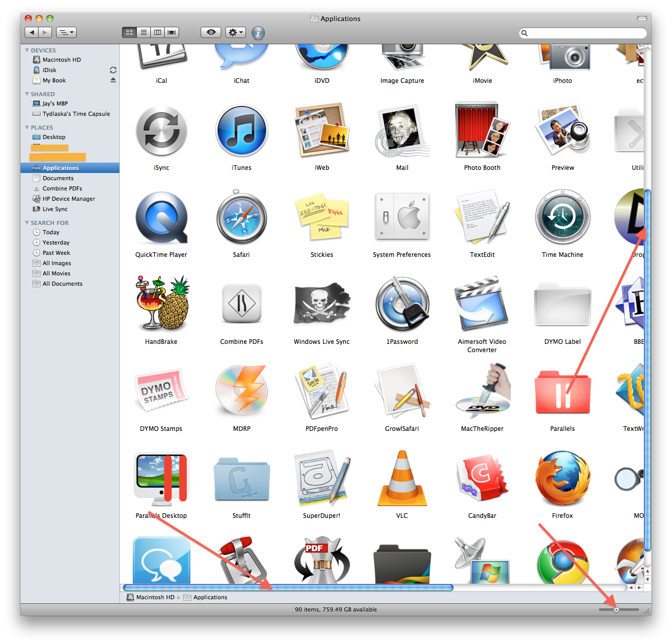This screenshot has height=644, width=672.
Task: Switch to list view
Action: 144,32
